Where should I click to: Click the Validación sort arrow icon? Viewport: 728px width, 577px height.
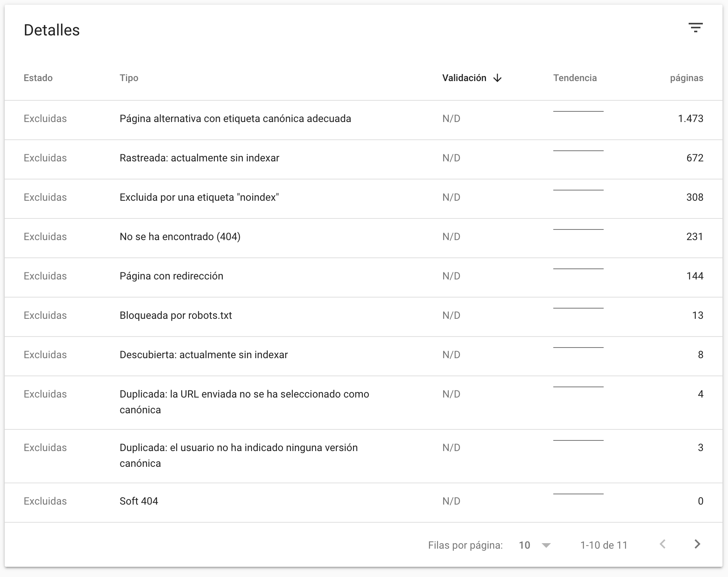[x=497, y=78]
